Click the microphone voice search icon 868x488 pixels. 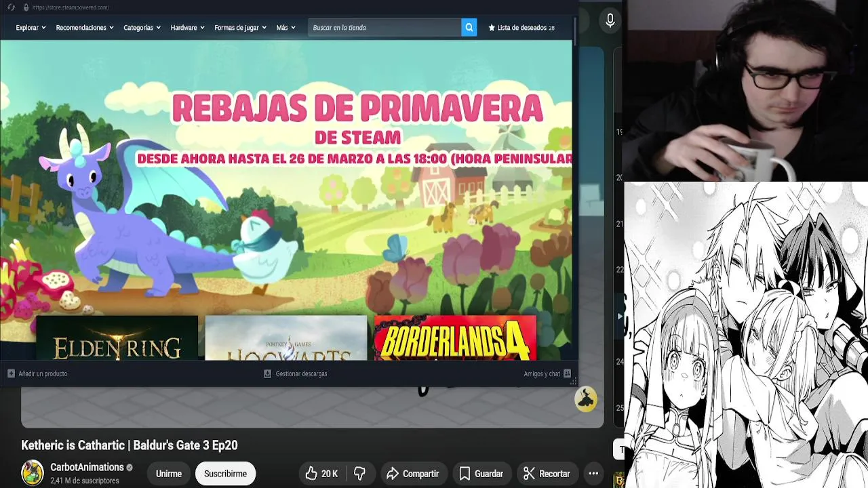tap(610, 21)
